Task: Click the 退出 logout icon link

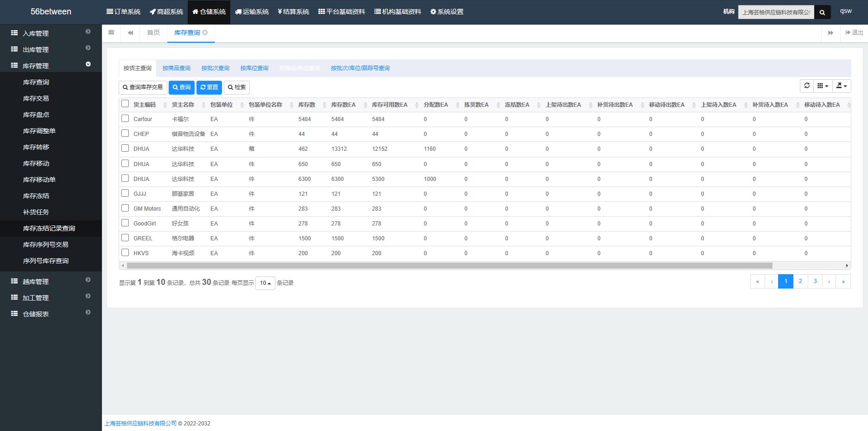Action: tap(854, 32)
